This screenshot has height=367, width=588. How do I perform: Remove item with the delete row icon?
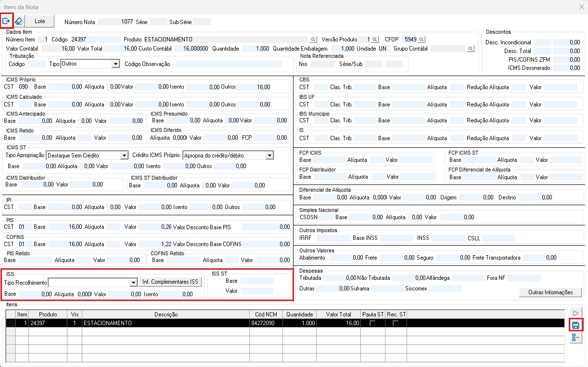pos(575,337)
